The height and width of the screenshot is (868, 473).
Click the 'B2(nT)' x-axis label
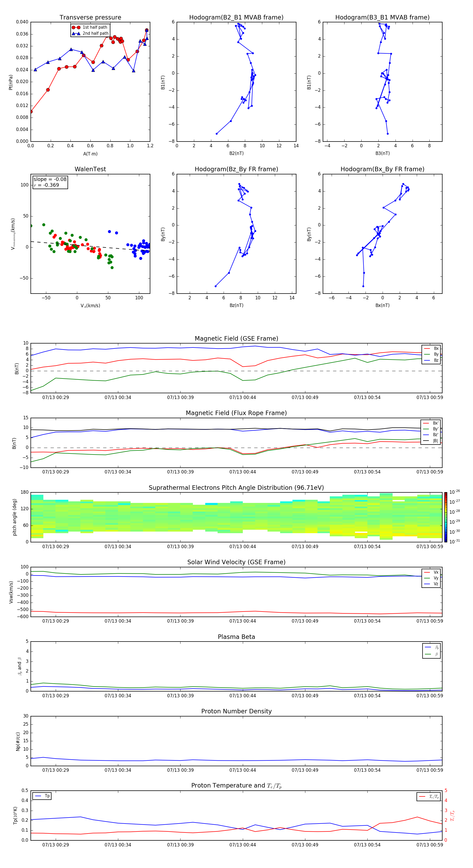coord(236,153)
